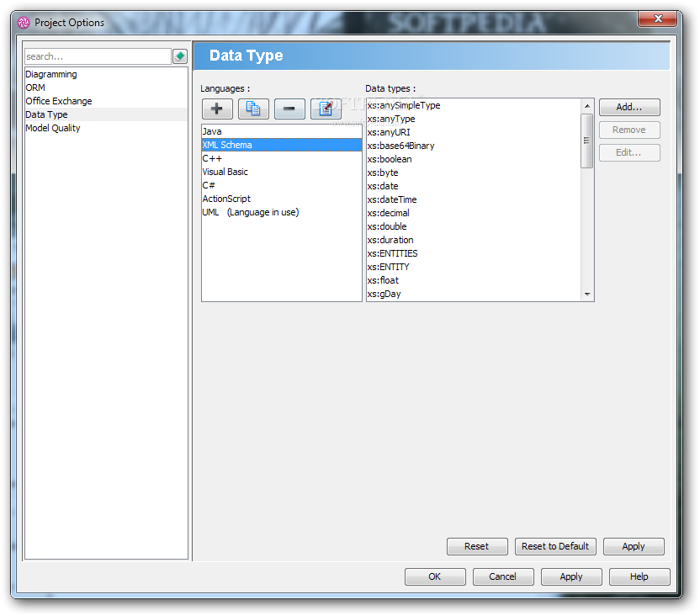Select the xs:date data type
The height and width of the screenshot is (616, 700).
(473, 186)
